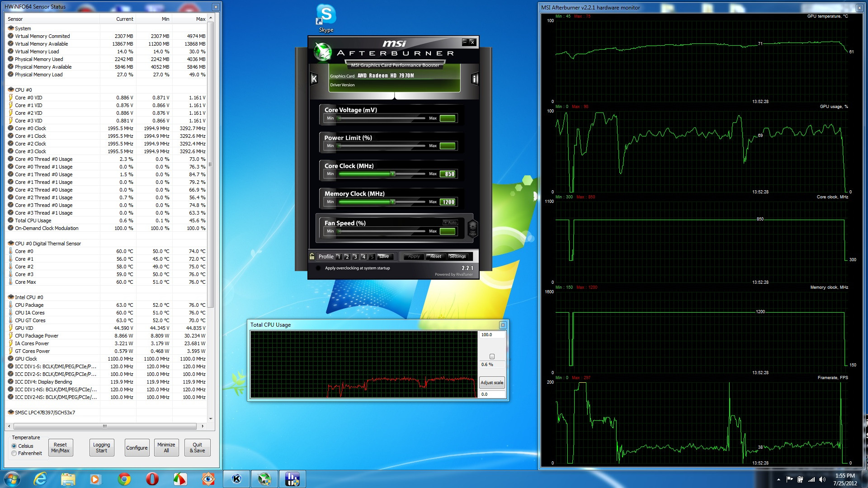Click the network signal tray icon
This screenshot has height=488, width=868.
click(x=811, y=479)
